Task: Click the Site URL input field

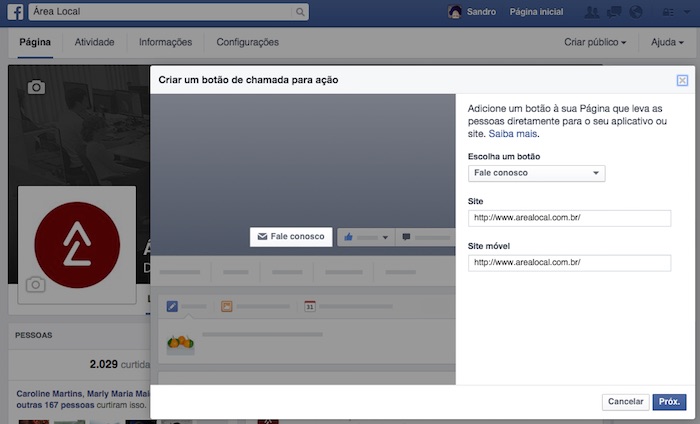Action: coord(569,218)
